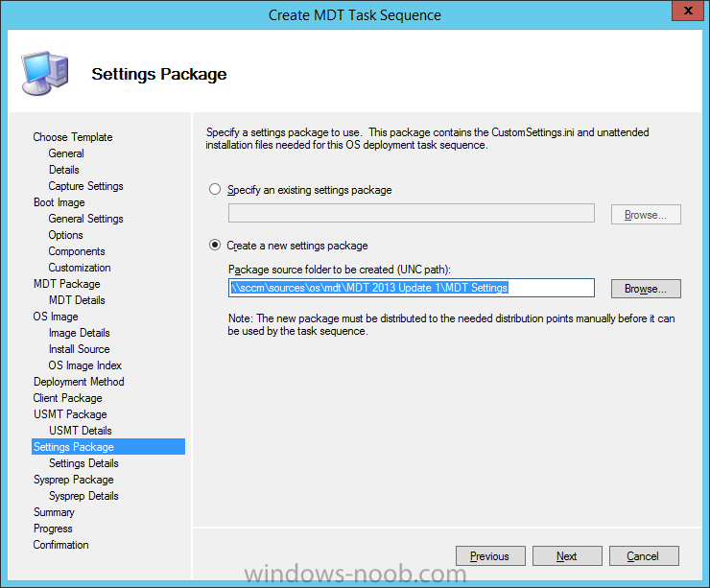This screenshot has height=588, width=710.
Task: Open the Settings Details step
Action: [83, 463]
